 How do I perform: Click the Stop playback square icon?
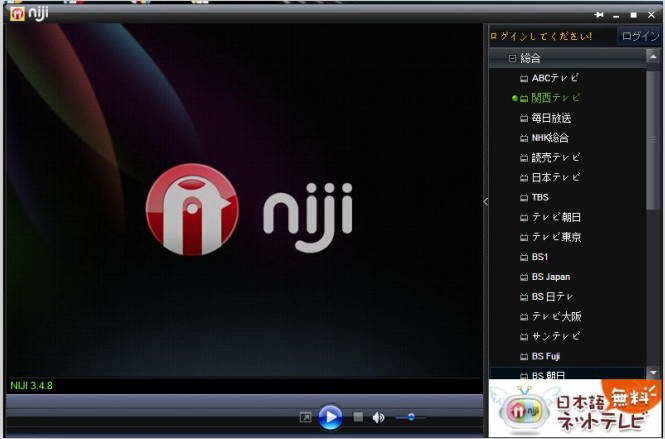358,417
